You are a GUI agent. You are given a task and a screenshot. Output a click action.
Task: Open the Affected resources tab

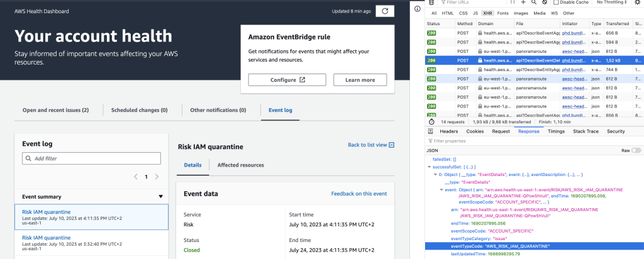click(x=240, y=165)
